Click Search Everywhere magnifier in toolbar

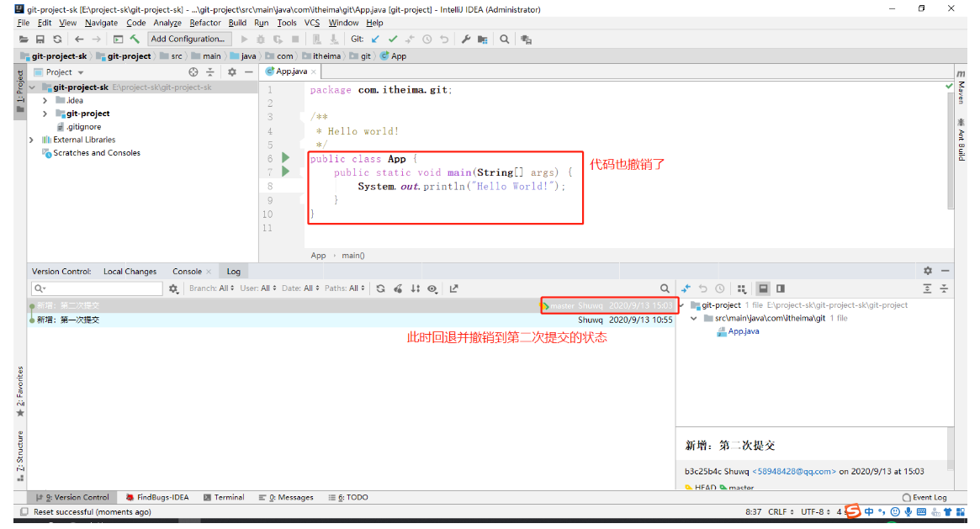pos(505,39)
